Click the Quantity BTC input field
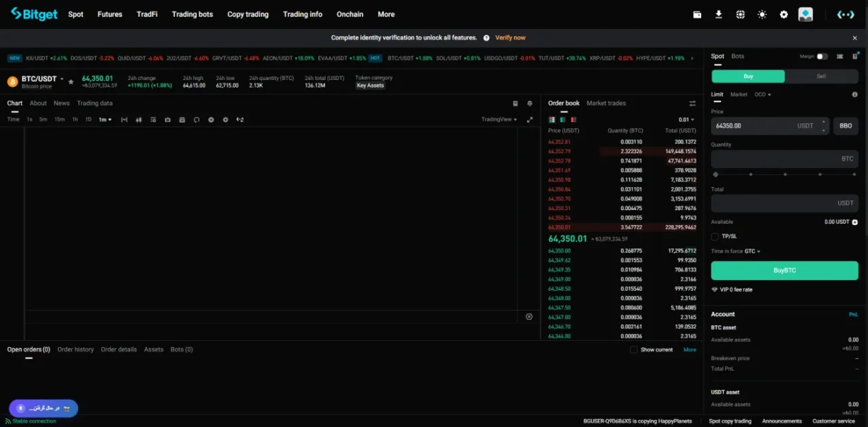This screenshot has width=868, height=427. (x=785, y=159)
